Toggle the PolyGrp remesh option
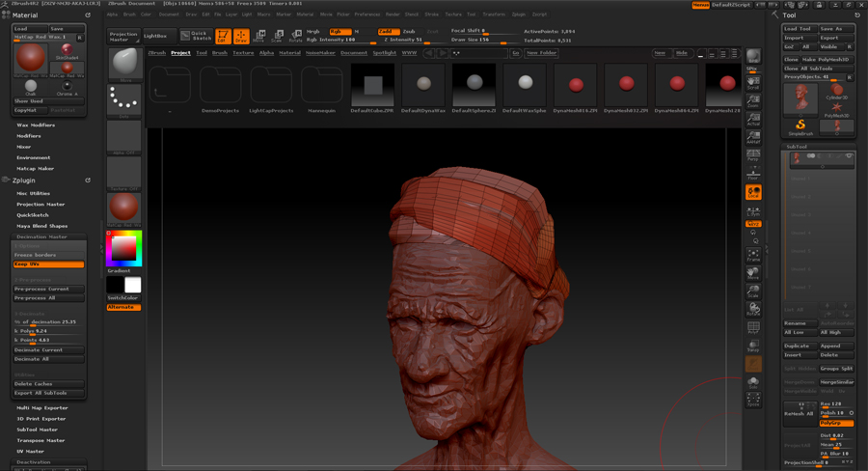The height and width of the screenshot is (471, 868). [x=836, y=423]
